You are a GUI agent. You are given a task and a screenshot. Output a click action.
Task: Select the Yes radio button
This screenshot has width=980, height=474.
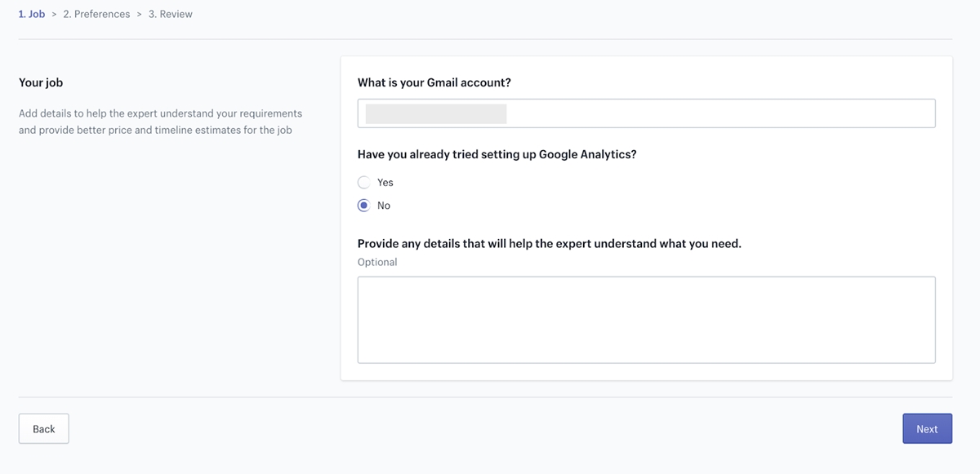pos(364,183)
